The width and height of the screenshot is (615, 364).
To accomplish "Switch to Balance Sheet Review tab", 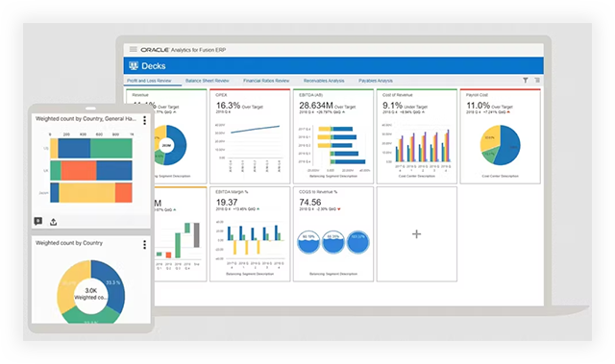I will point(208,81).
